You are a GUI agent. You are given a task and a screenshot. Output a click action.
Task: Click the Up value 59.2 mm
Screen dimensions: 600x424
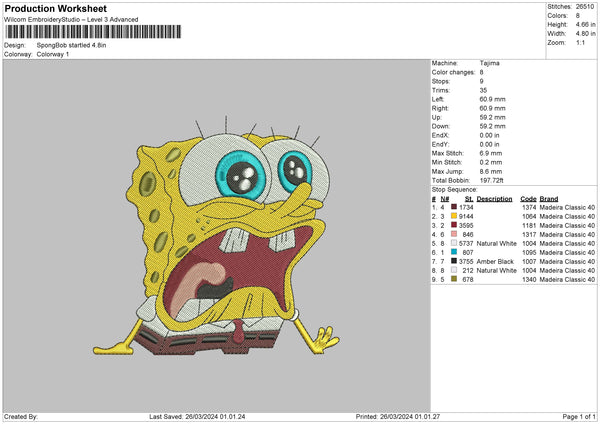(492, 117)
